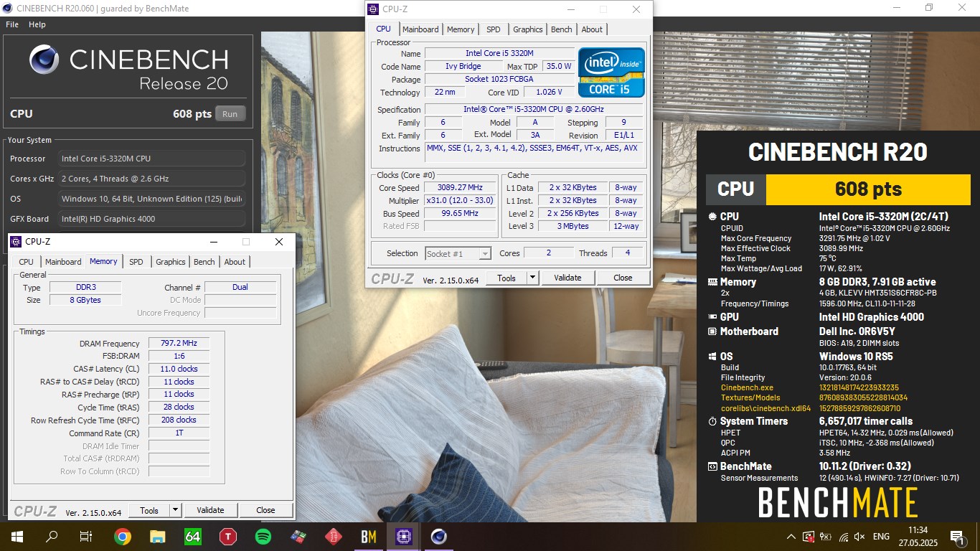This screenshot has width=980, height=551.
Task: Click Validate in CPU-Z Memory window
Action: click(x=210, y=510)
